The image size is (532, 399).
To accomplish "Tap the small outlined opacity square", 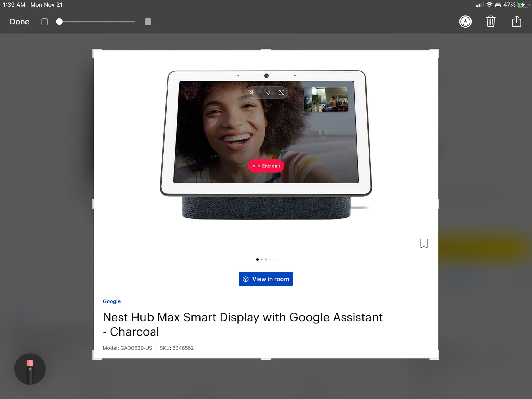I will (x=45, y=22).
